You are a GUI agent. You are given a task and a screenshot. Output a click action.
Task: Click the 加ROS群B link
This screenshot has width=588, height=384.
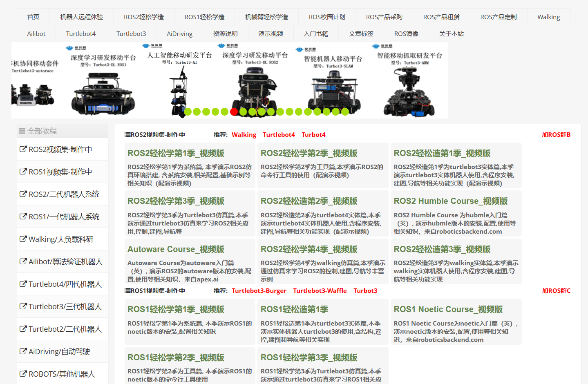(x=556, y=135)
